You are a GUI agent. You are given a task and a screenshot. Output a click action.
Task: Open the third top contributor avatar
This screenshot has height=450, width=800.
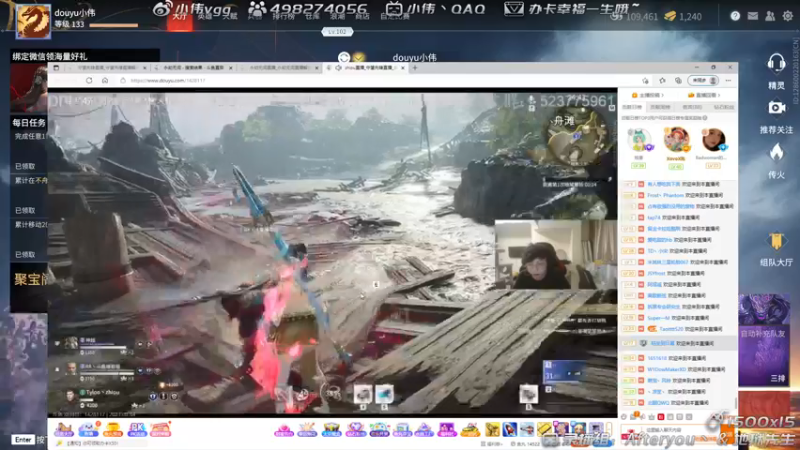click(x=713, y=140)
